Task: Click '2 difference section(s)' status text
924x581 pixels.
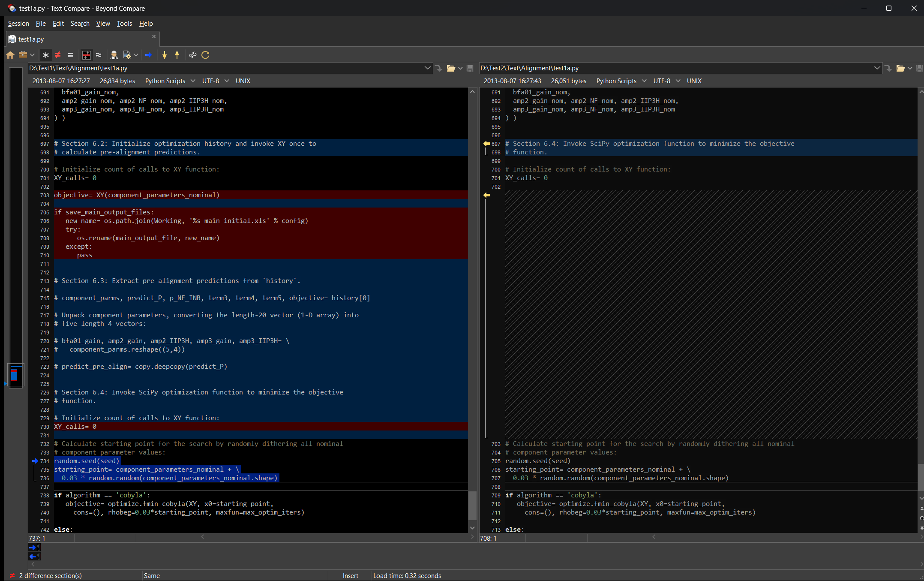Action: 51,576
